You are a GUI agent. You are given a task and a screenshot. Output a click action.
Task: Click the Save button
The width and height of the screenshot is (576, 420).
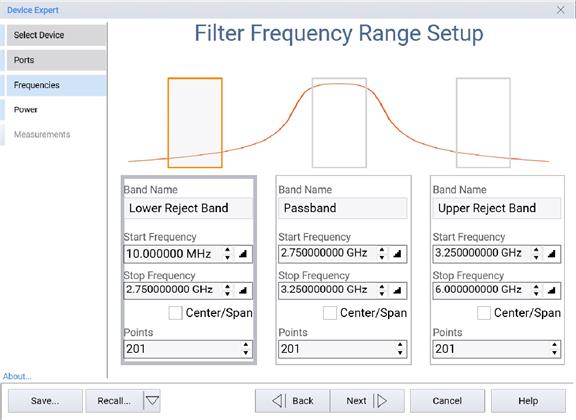pyautogui.click(x=45, y=401)
